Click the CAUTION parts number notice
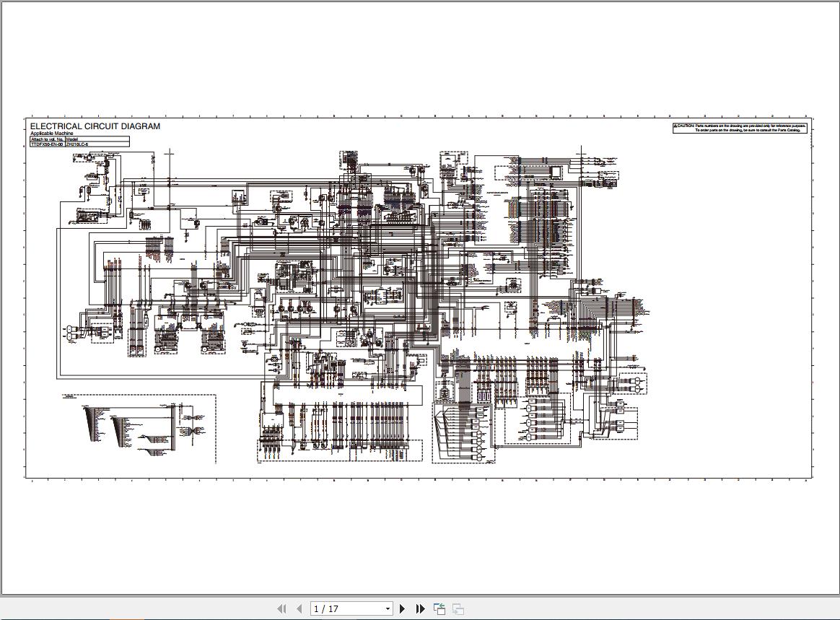840x620 pixels. [x=740, y=128]
